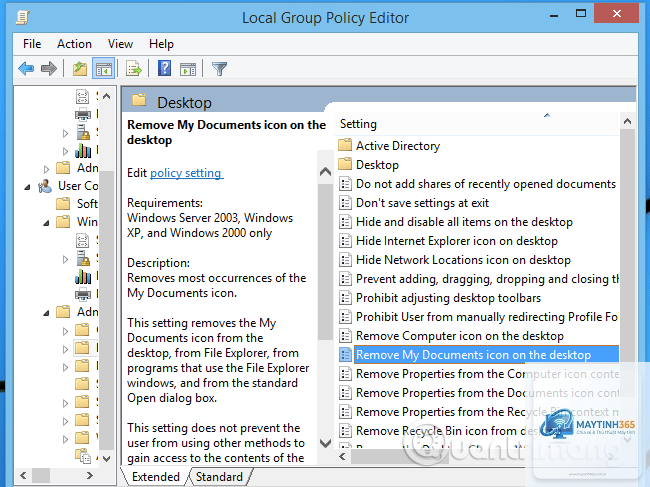Select Remove Properties from the Computer icon context
The image size is (650, 487).
coord(487,374)
